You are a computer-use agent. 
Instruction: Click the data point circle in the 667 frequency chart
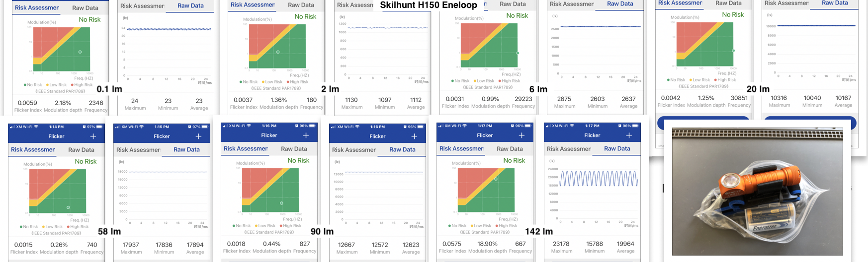tap(496, 179)
